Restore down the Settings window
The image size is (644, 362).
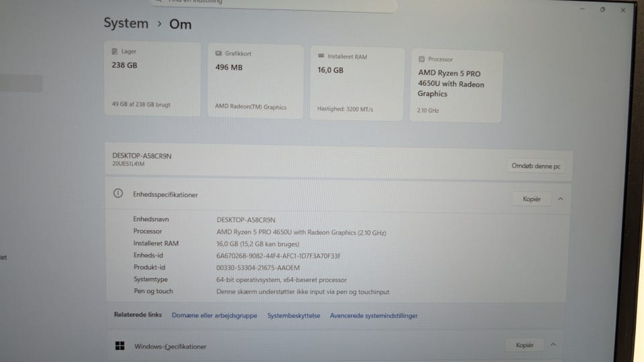(x=602, y=9)
